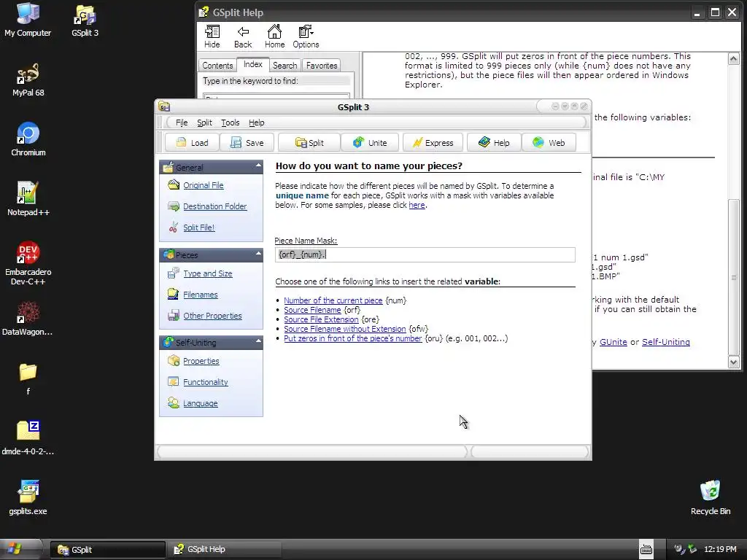Image resolution: width=747 pixels, height=560 pixels.
Task: Click the Unite toolbar button
Action: tap(370, 143)
